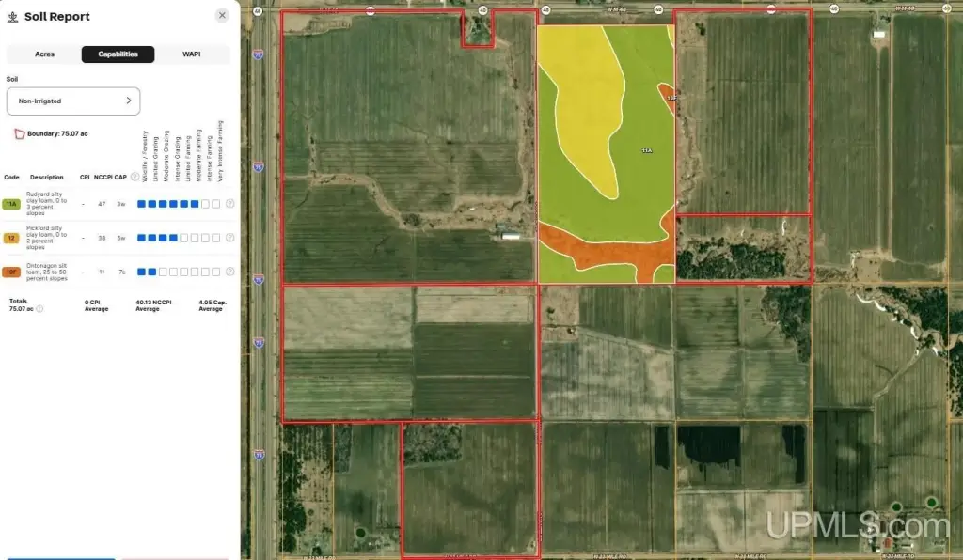Click the info icon next to Totals 75.07 ac
963x560 pixels.
tap(39, 308)
